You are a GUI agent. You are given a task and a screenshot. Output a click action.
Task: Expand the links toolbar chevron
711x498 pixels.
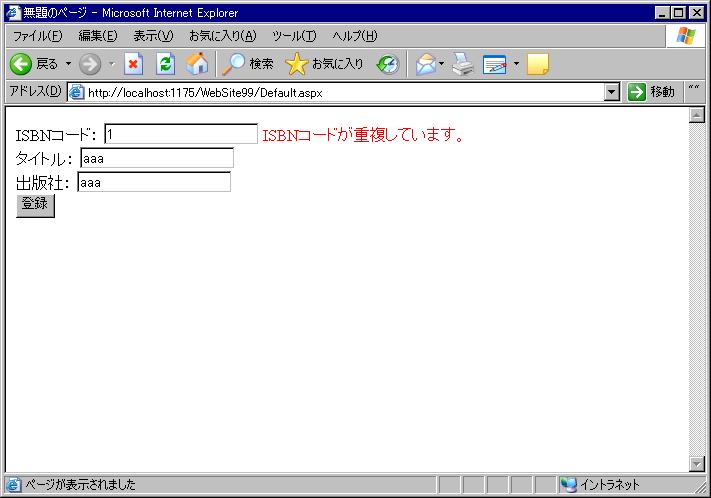694,88
